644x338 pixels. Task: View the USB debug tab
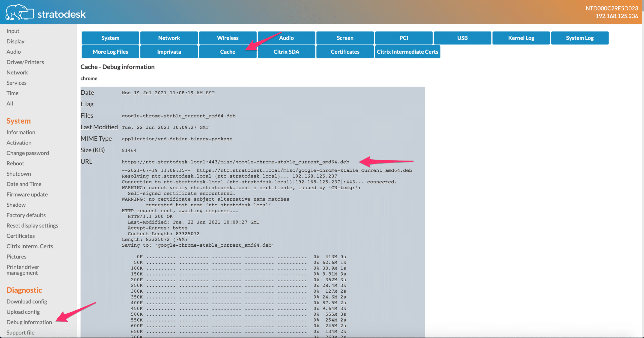tap(462, 38)
